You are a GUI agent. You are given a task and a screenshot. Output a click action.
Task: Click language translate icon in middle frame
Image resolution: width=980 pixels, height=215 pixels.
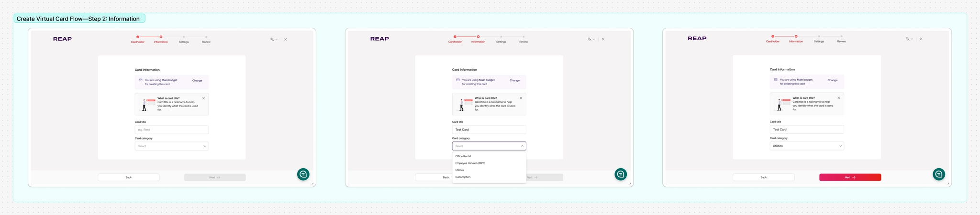[590, 39]
